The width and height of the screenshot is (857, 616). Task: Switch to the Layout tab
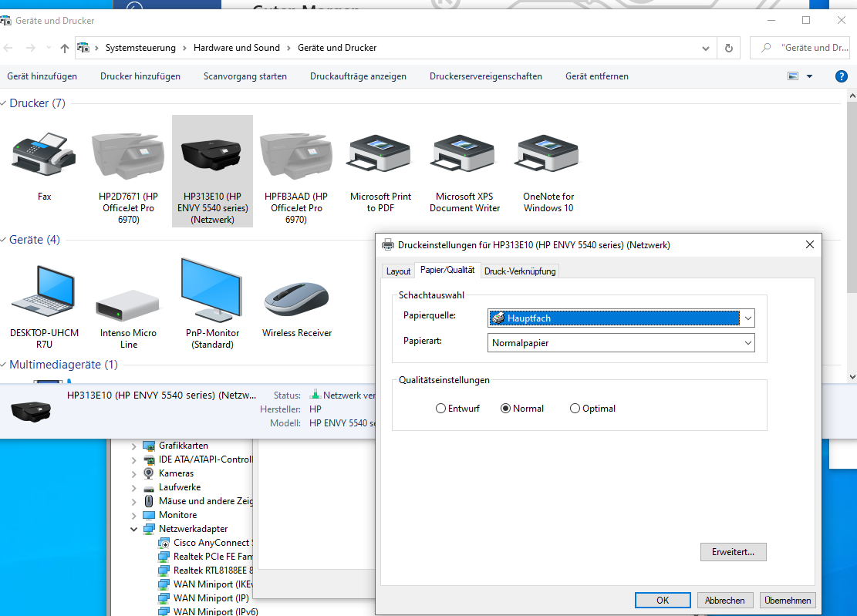pos(398,271)
